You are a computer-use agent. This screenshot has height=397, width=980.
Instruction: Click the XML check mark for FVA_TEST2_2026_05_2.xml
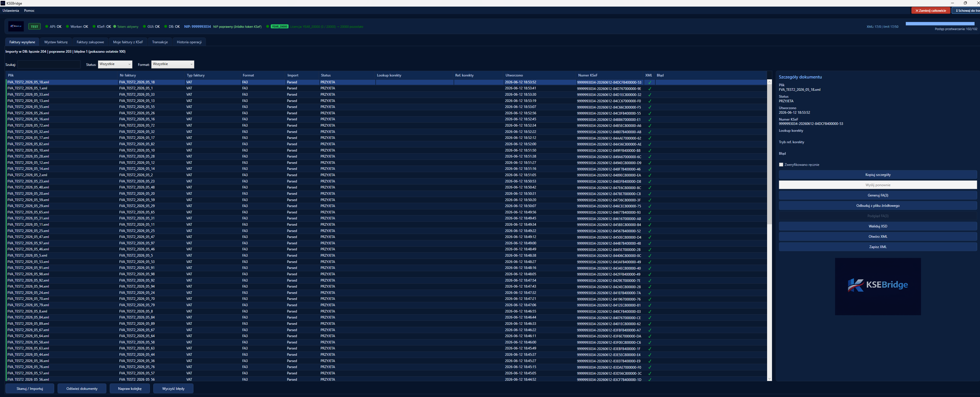(649, 175)
